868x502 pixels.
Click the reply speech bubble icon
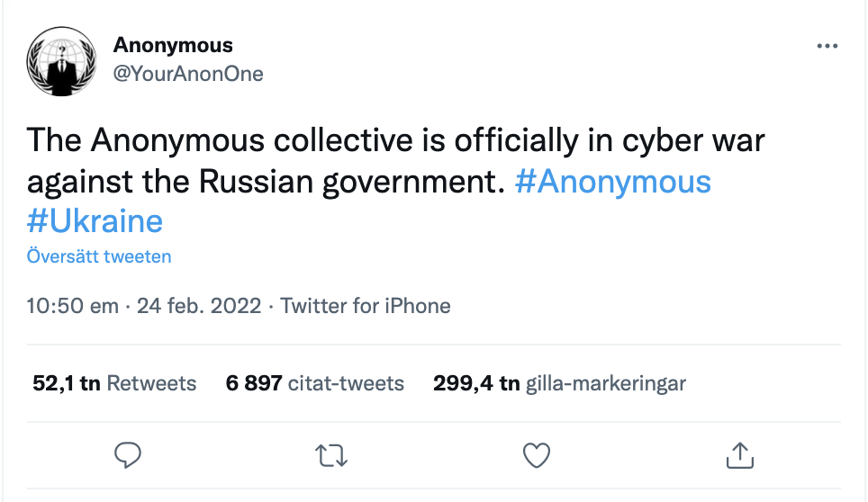[x=128, y=455]
